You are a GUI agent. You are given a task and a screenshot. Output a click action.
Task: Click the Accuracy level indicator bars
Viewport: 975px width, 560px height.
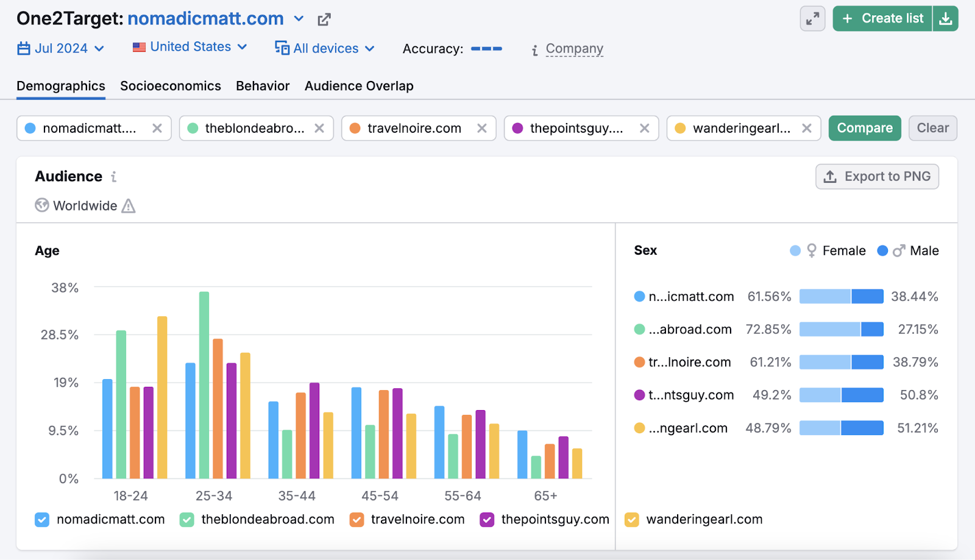[486, 49]
